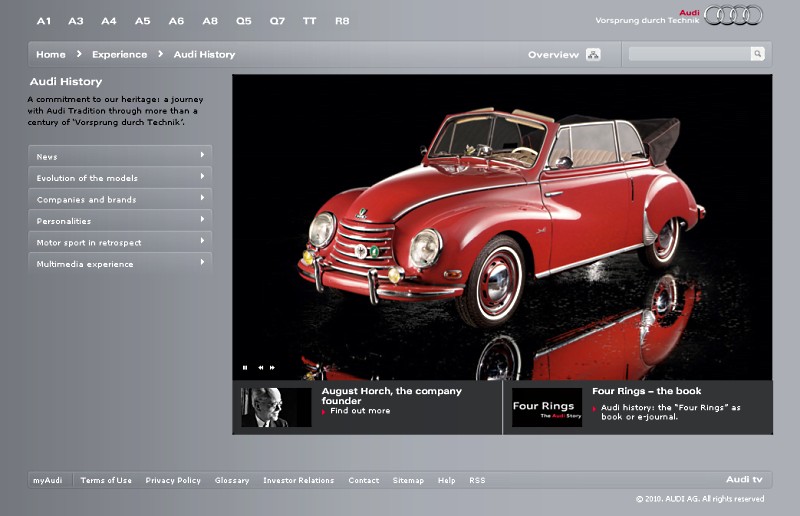Expand arrow beside Companies and brands
Image resolution: width=800 pixels, height=516 pixels.
click(203, 198)
